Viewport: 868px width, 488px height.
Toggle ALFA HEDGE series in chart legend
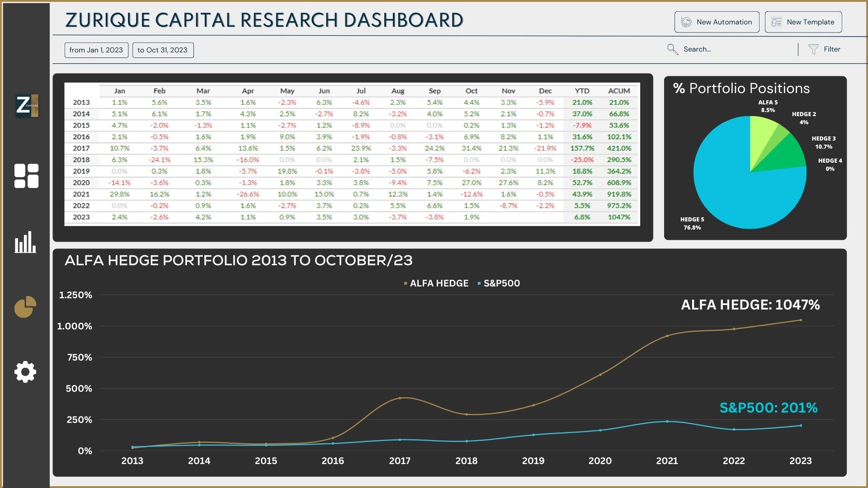pos(439,283)
